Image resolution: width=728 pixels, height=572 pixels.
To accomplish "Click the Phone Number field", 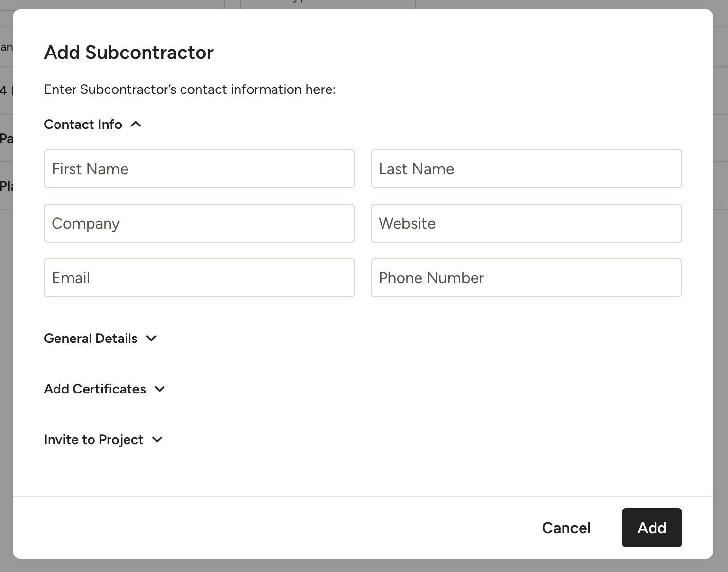I will [x=526, y=278].
